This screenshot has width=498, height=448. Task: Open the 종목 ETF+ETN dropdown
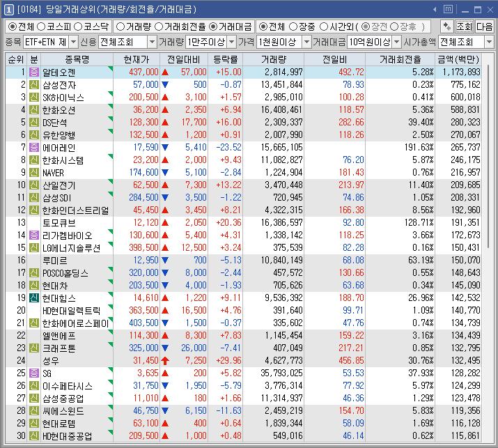pos(73,42)
